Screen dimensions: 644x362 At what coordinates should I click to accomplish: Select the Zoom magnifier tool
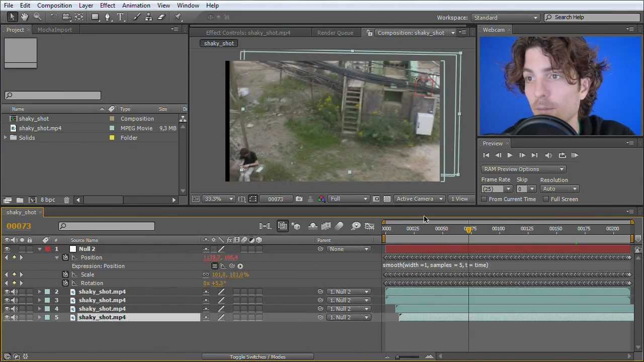37,17
